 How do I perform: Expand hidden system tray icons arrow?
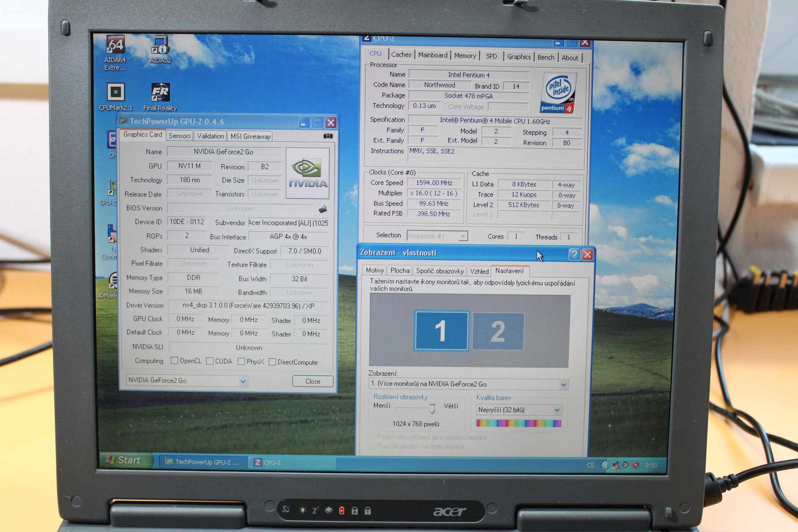coord(605,465)
